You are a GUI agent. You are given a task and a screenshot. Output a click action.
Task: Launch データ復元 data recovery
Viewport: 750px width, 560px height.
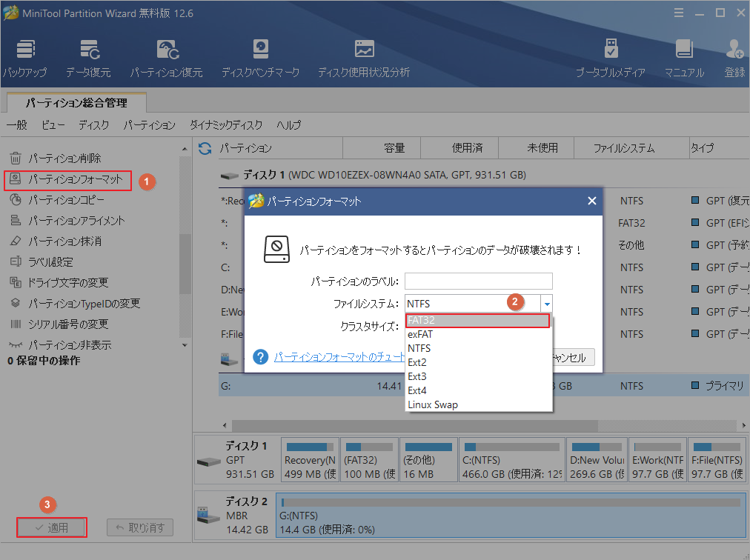point(88,59)
